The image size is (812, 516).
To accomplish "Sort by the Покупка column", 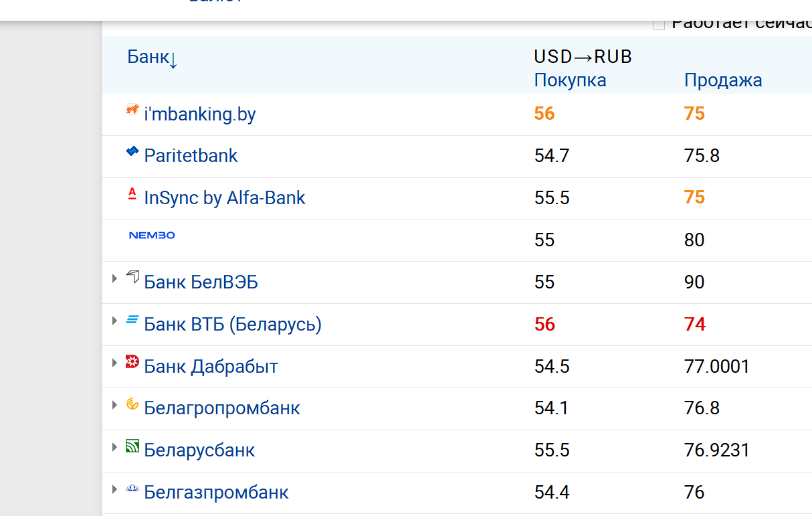I will click(x=570, y=80).
